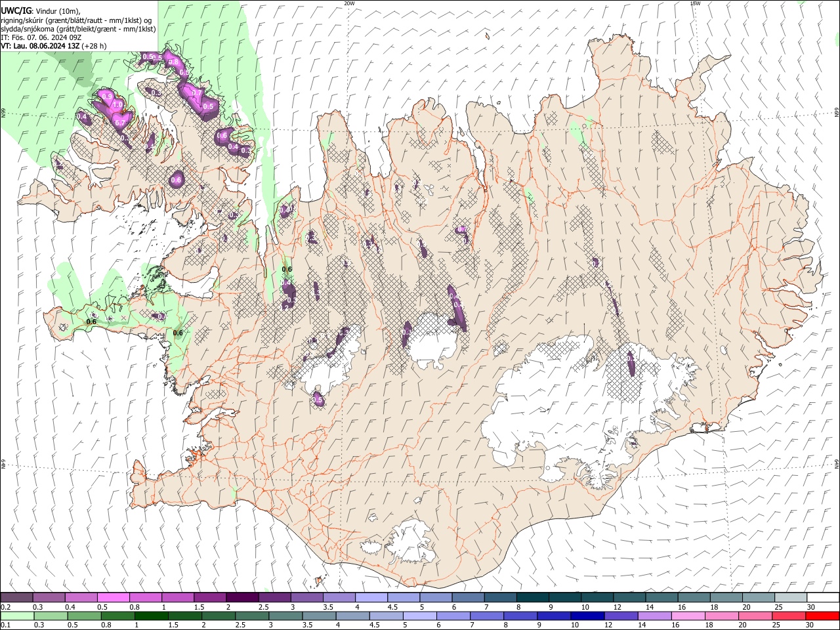The height and width of the screenshot is (630, 840).
Task: Click the '0.9' precipitation value in the Westfjords
Action: tap(108, 96)
